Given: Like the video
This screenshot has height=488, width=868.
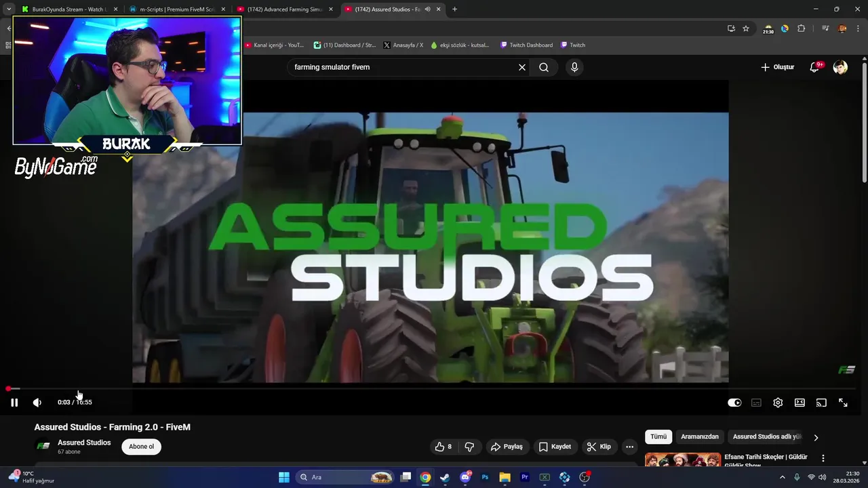Looking at the screenshot, I should [443, 447].
